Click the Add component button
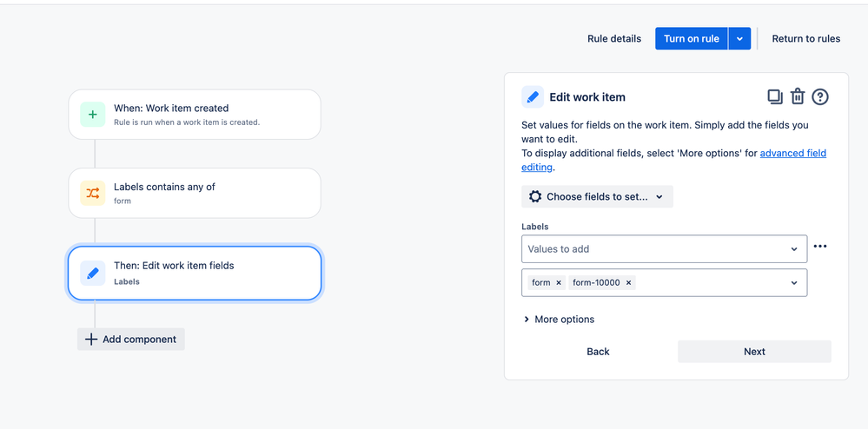 pos(130,340)
